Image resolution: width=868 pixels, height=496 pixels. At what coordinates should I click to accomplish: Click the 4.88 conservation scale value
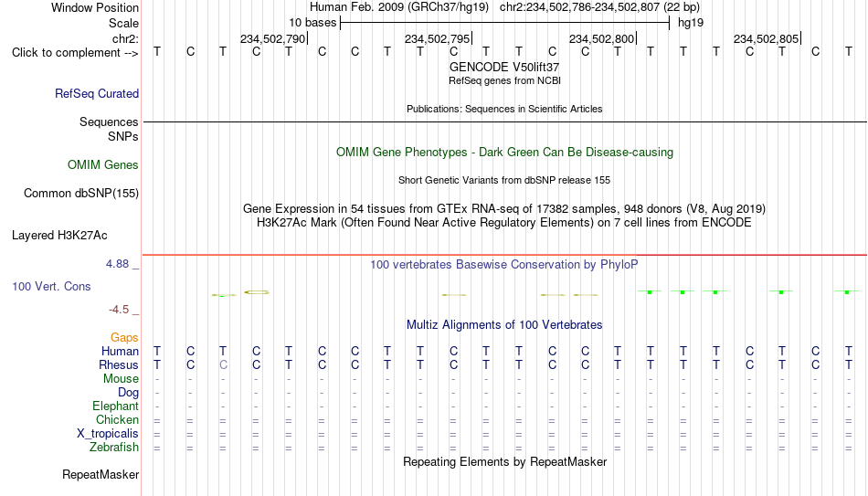click(117, 264)
